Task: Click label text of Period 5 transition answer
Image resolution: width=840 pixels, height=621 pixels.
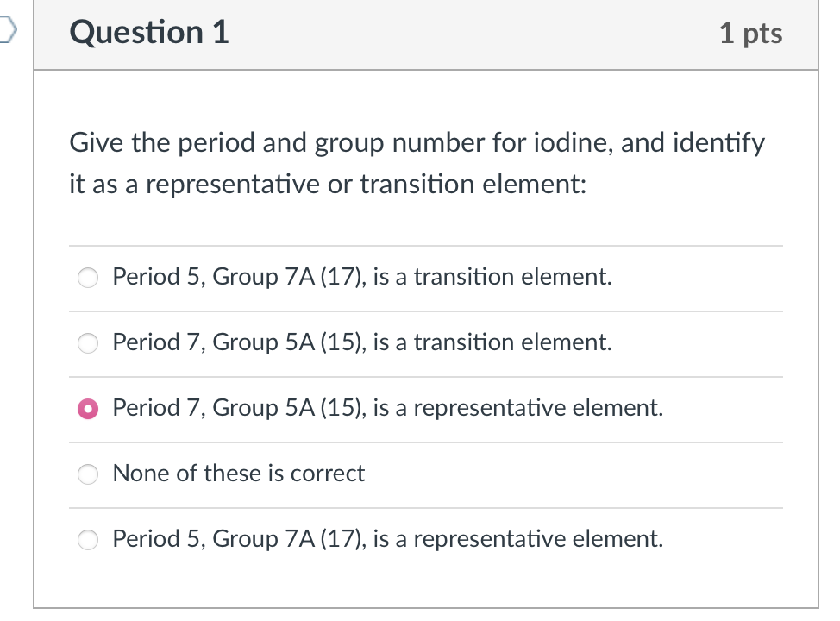Action: click(x=362, y=277)
